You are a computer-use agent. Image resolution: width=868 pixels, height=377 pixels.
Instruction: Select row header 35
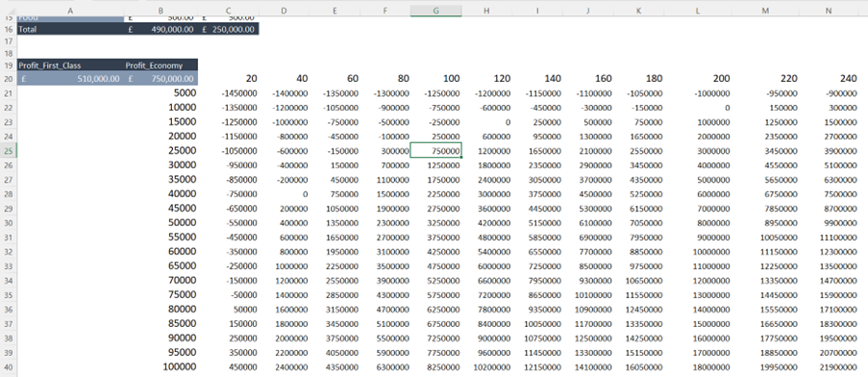tap(9, 294)
